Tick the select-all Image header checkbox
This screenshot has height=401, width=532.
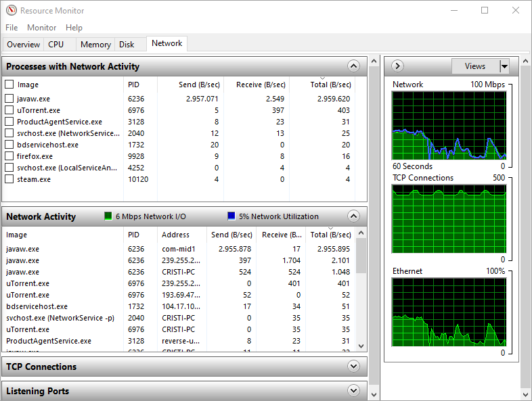(x=9, y=84)
